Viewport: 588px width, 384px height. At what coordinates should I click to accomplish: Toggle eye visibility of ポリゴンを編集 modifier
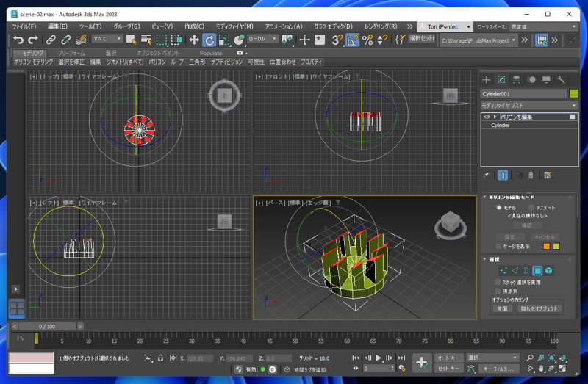click(x=487, y=117)
